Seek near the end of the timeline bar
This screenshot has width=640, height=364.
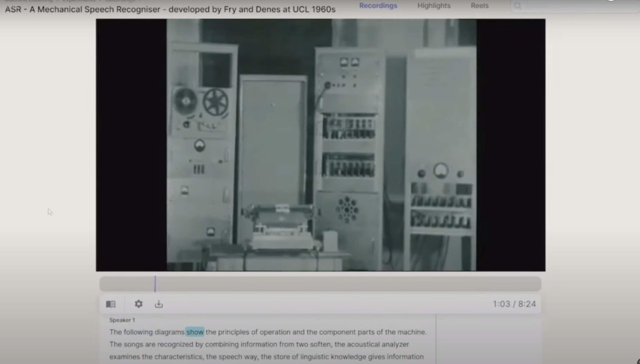(530, 284)
